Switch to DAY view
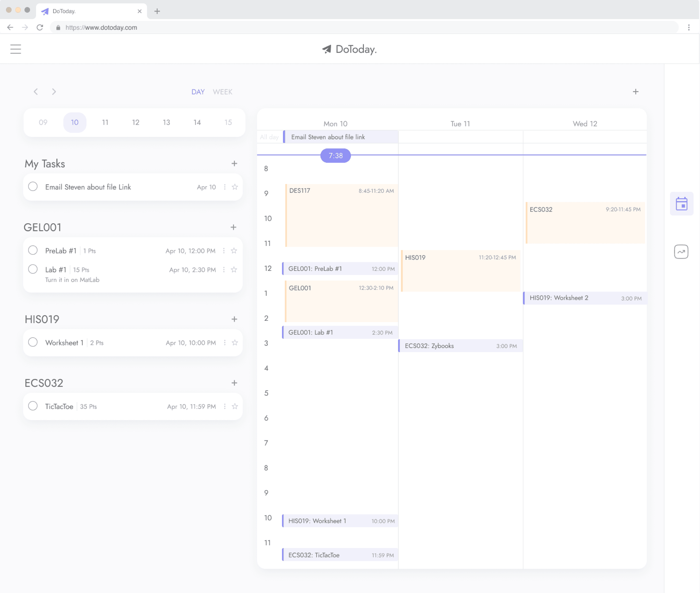 pyautogui.click(x=198, y=92)
